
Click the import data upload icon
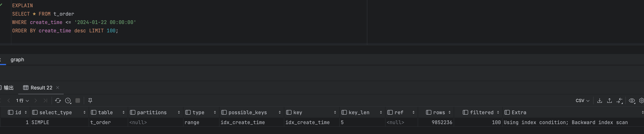(610, 101)
